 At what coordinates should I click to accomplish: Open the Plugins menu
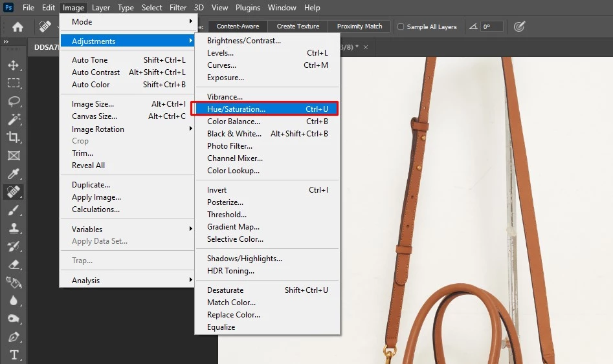248,7
